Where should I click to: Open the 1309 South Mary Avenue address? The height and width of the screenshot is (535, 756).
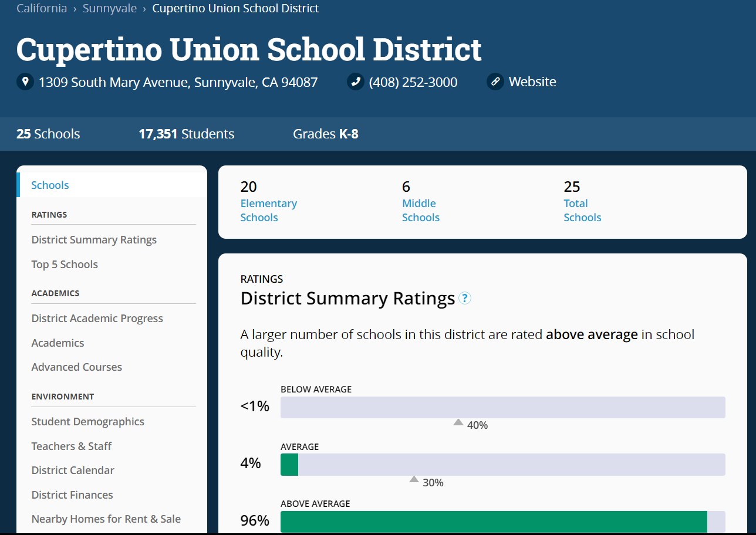(178, 82)
